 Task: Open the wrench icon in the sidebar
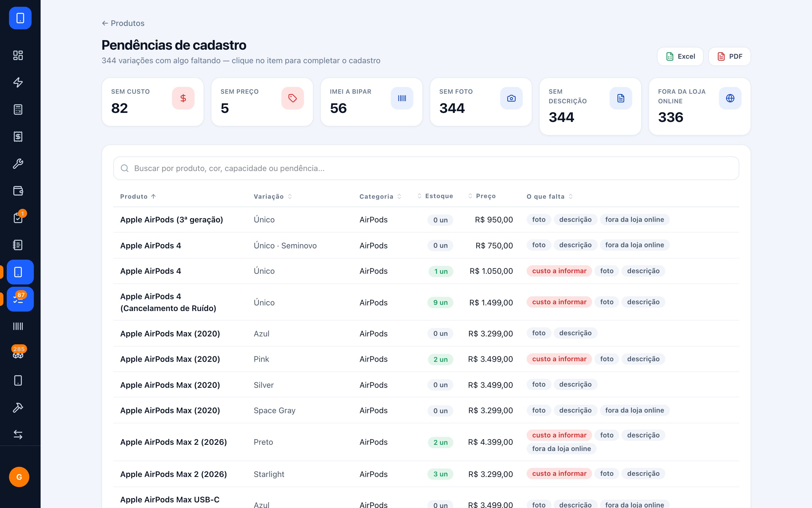tap(18, 164)
